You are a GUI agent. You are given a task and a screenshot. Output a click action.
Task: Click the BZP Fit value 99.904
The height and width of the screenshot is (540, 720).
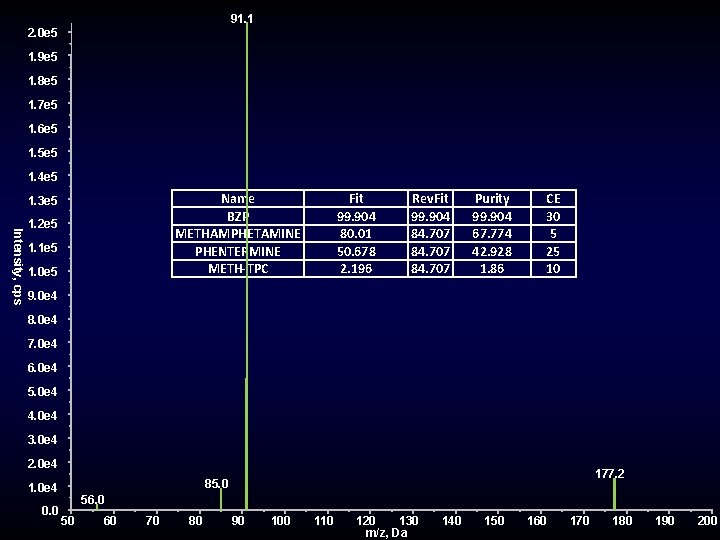coord(356,216)
